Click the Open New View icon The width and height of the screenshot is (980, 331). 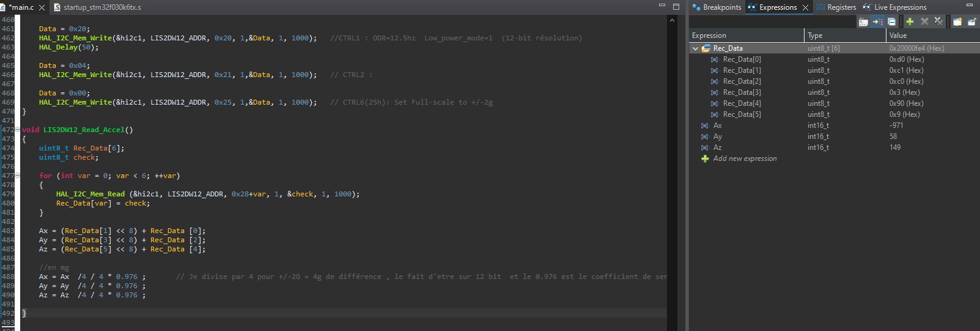click(957, 22)
